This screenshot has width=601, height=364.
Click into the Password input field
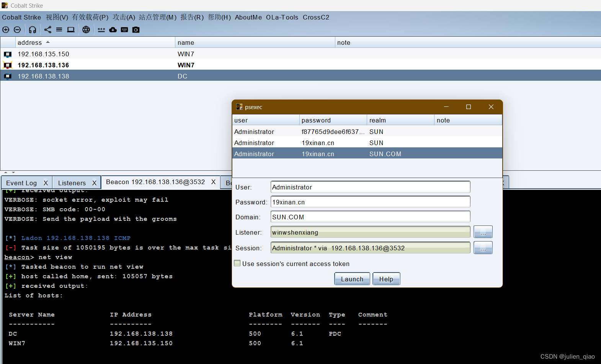point(370,202)
